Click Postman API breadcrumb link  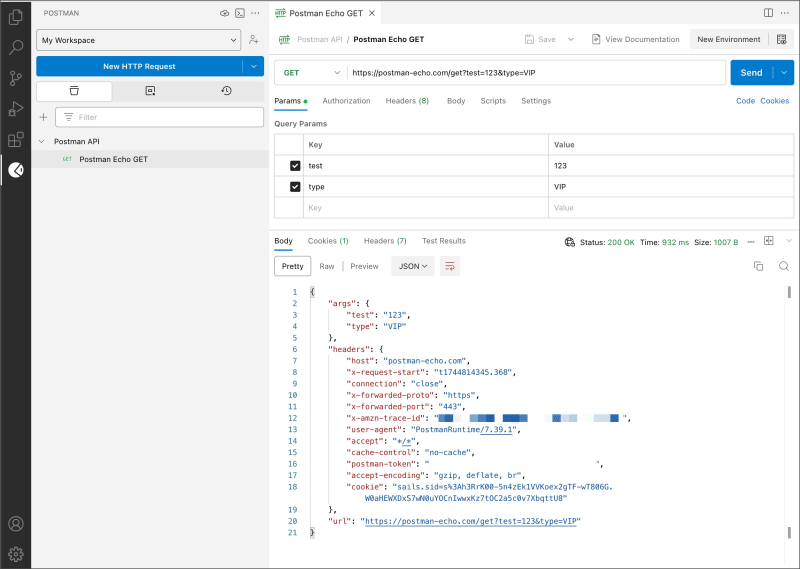319,39
